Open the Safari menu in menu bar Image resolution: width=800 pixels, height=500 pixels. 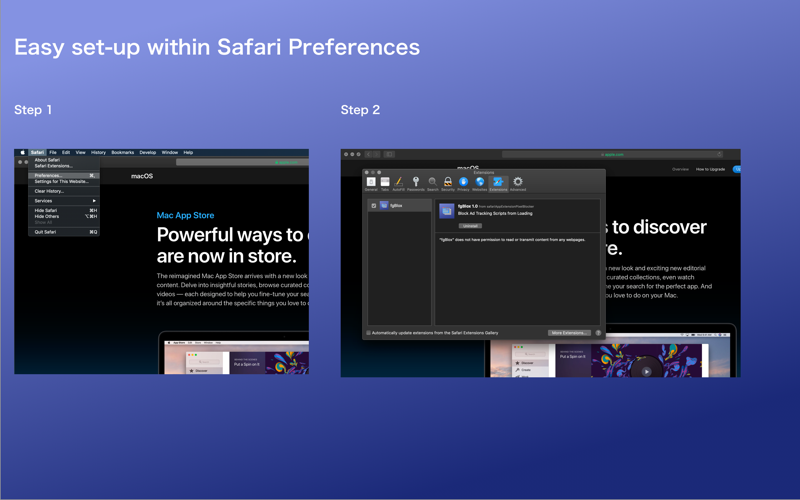click(37, 152)
